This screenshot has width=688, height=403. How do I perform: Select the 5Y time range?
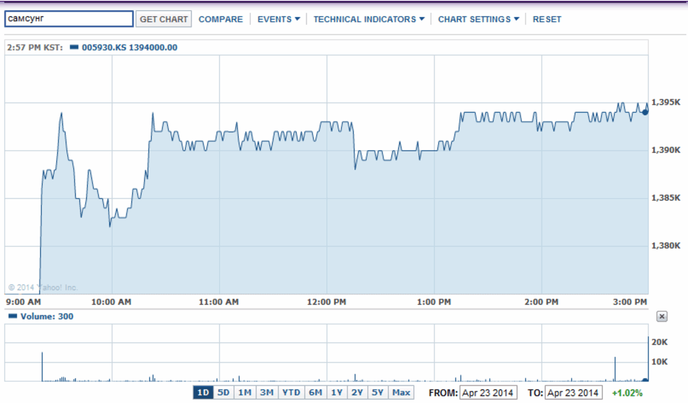click(378, 392)
